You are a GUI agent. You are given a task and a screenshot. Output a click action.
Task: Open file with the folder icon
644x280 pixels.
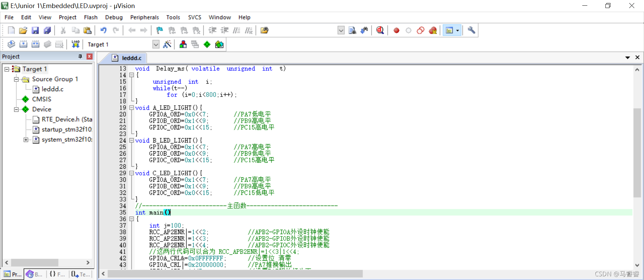tap(23, 31)
